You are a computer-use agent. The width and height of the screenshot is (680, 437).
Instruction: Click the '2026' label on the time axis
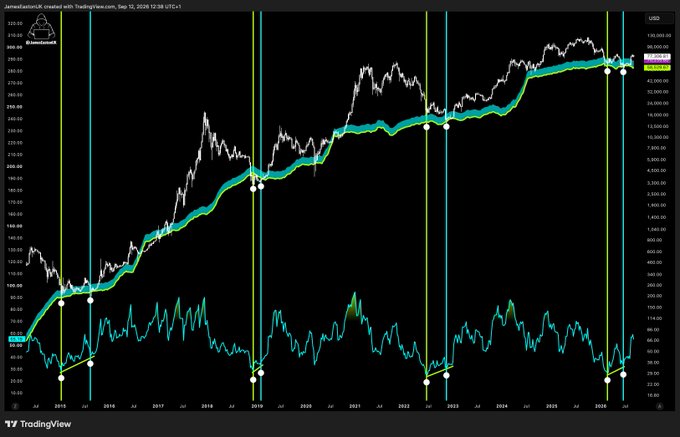[x=601, y=406]
